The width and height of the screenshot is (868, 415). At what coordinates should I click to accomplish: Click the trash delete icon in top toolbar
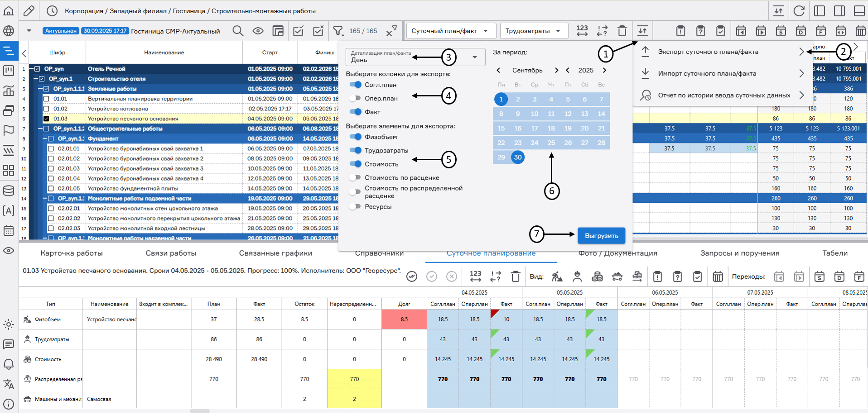[x=622, y=31]
